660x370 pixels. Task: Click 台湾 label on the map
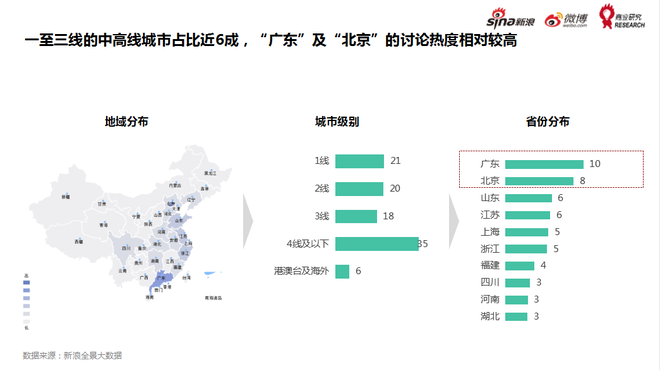(x=186, y=277)
